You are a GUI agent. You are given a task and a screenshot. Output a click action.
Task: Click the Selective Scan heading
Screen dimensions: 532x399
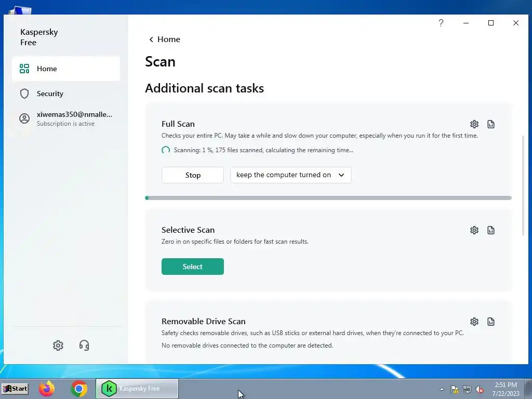[x=188, y=230]
